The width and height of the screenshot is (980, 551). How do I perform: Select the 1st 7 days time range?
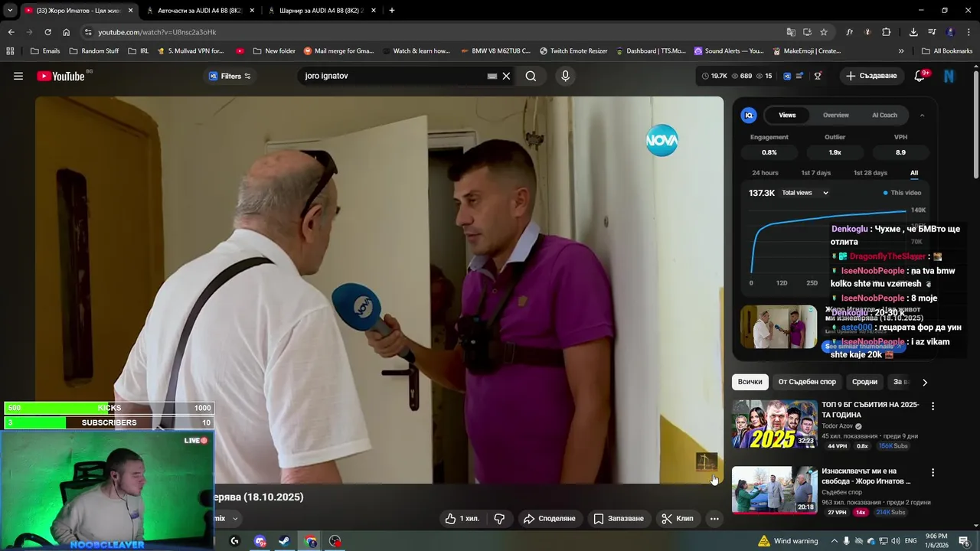pyautogui.click(x=815, y=173)
